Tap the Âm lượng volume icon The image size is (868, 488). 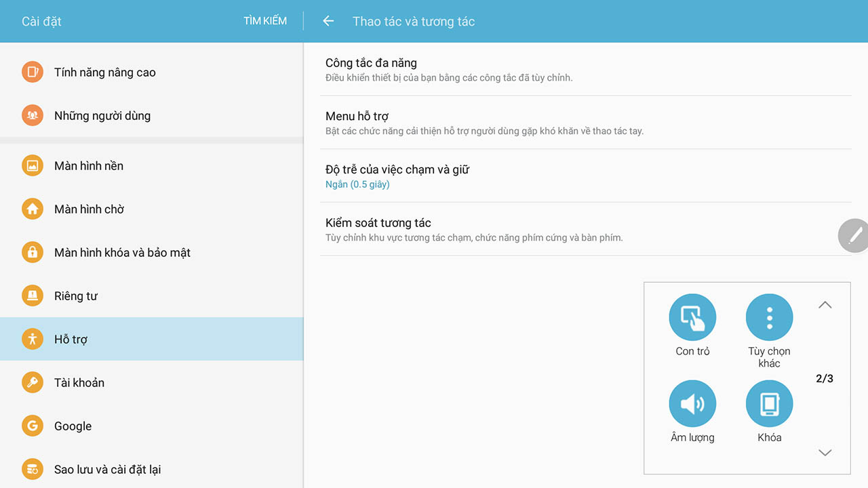click(x=692, y=404)
